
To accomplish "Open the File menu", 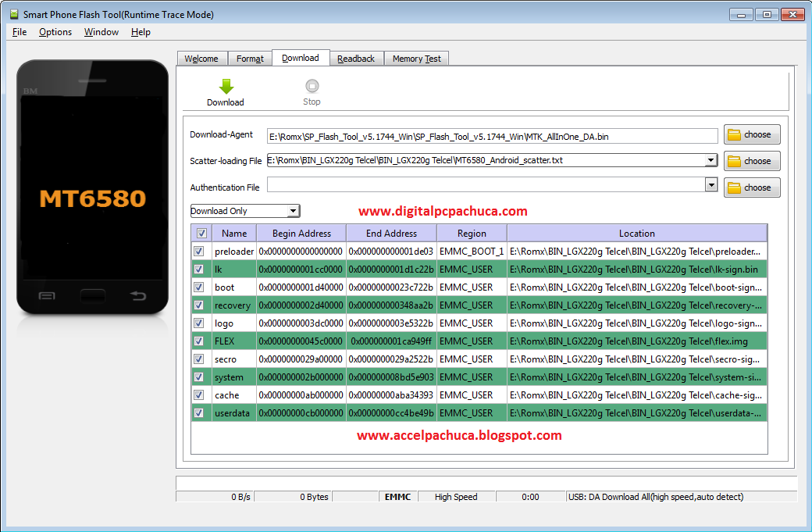I will 20,32.
